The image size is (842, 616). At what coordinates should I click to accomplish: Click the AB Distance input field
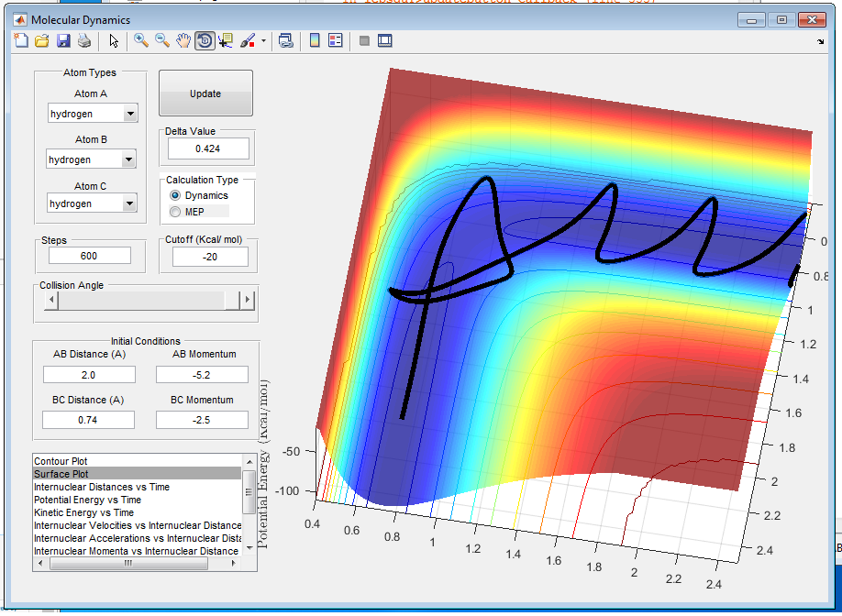[89, 374]
